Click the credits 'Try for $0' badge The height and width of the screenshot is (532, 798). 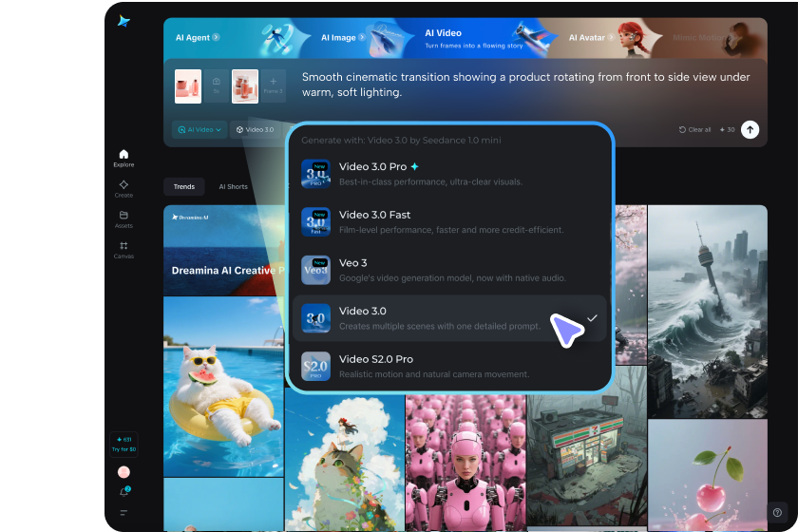123,445
